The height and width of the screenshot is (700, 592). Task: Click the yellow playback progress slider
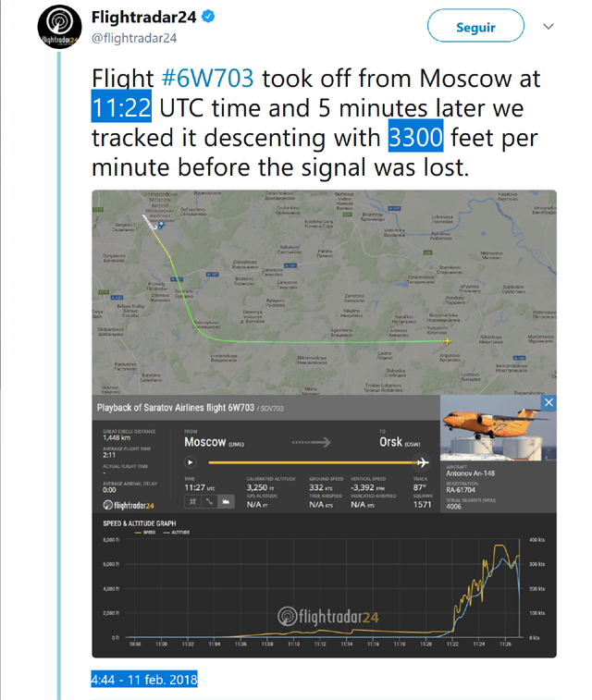(313, 462)
